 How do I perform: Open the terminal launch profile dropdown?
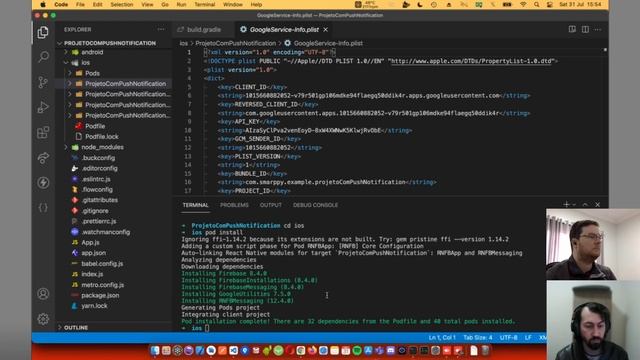point(574,204)
